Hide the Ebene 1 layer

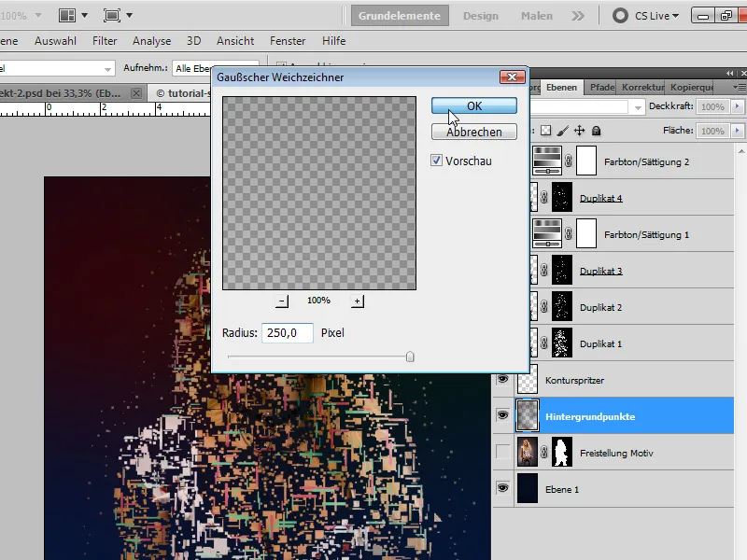502,488
